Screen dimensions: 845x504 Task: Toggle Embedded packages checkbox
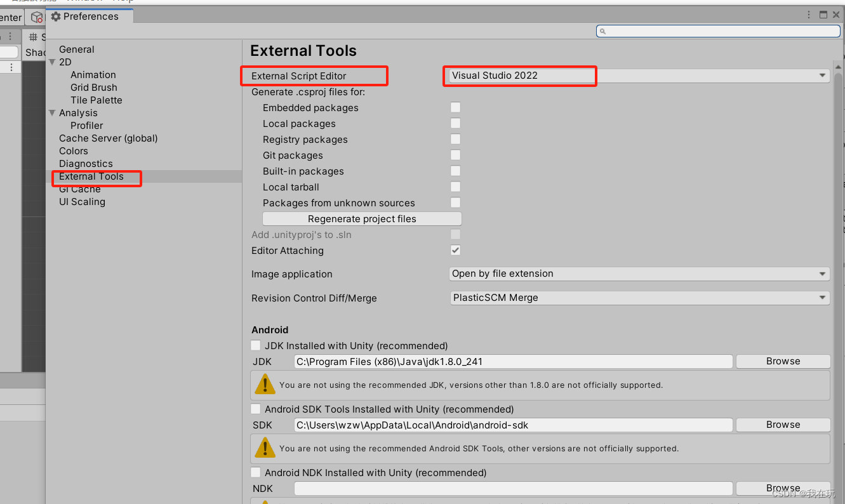[455, 107]
